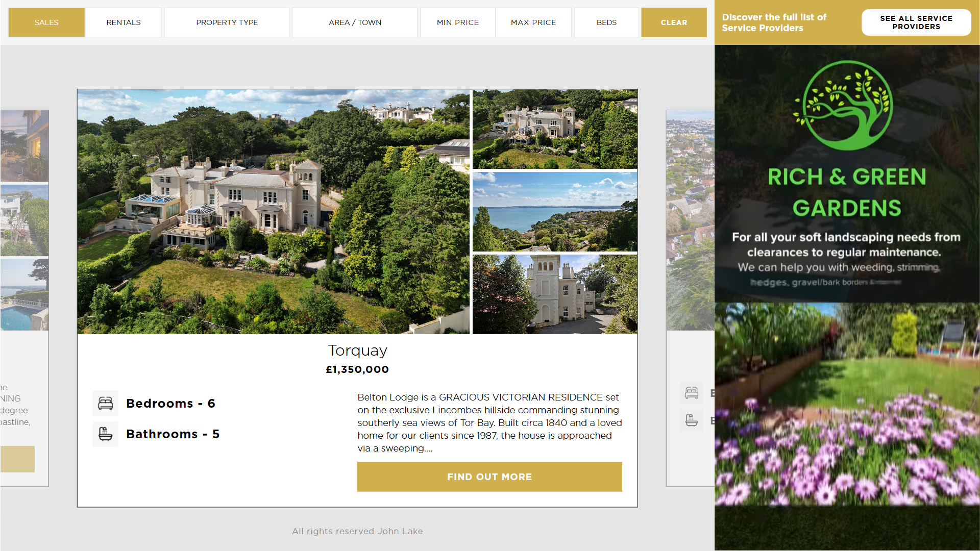The image size is (980, 551).
Task: Open the Beds filter dropdown
Action: [x=606, y=22]
